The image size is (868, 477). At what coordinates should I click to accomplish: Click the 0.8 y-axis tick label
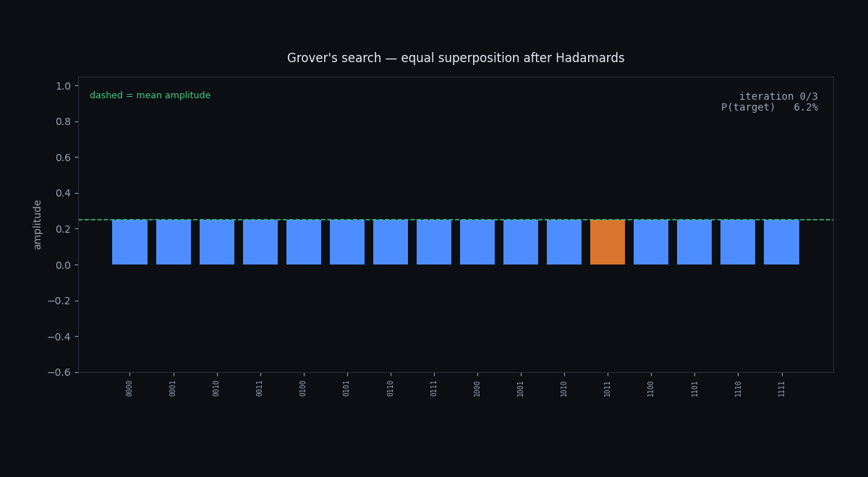63,121
